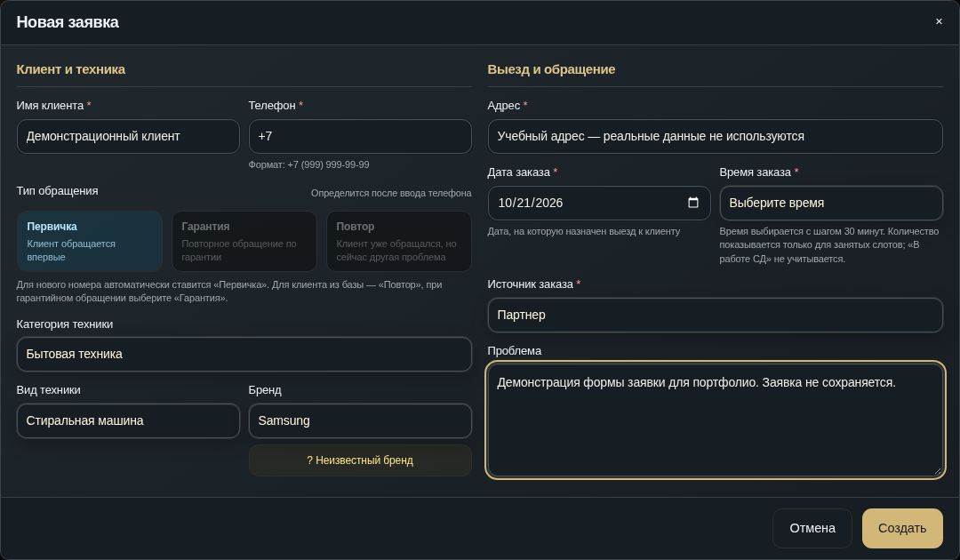Open the Бренд dropdown showing Samsung

coord(360,421)
